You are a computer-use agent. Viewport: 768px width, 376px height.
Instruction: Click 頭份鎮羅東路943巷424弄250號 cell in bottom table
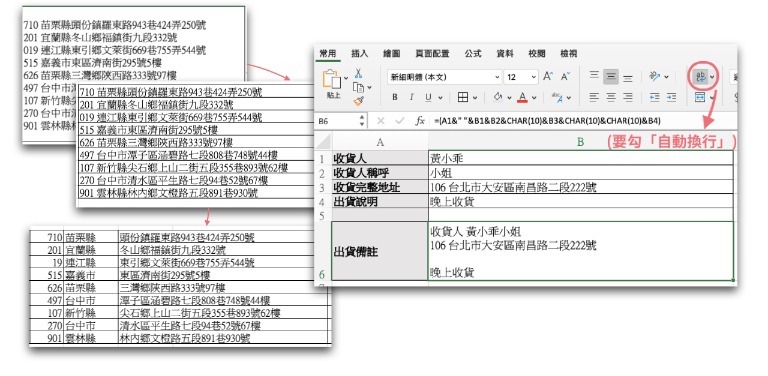click(223, 237)
